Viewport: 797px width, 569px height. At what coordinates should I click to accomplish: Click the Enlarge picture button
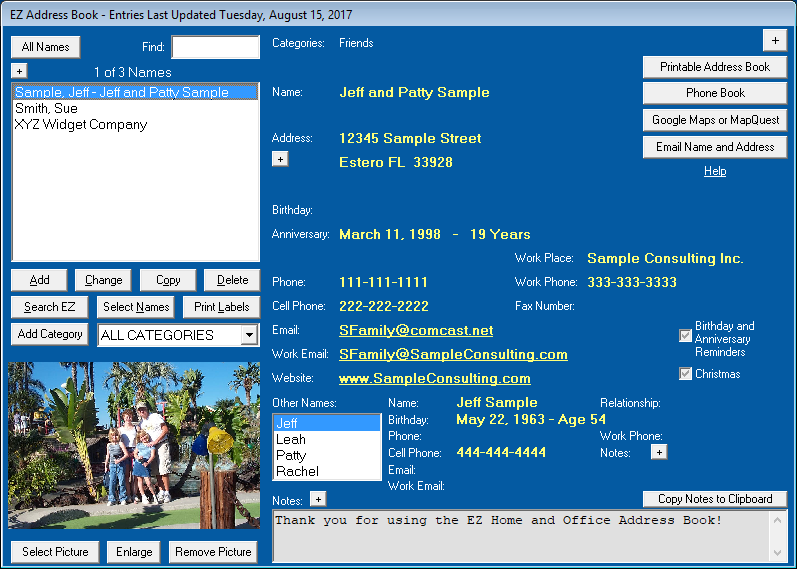pyautogui.click(x=134, y=552)
